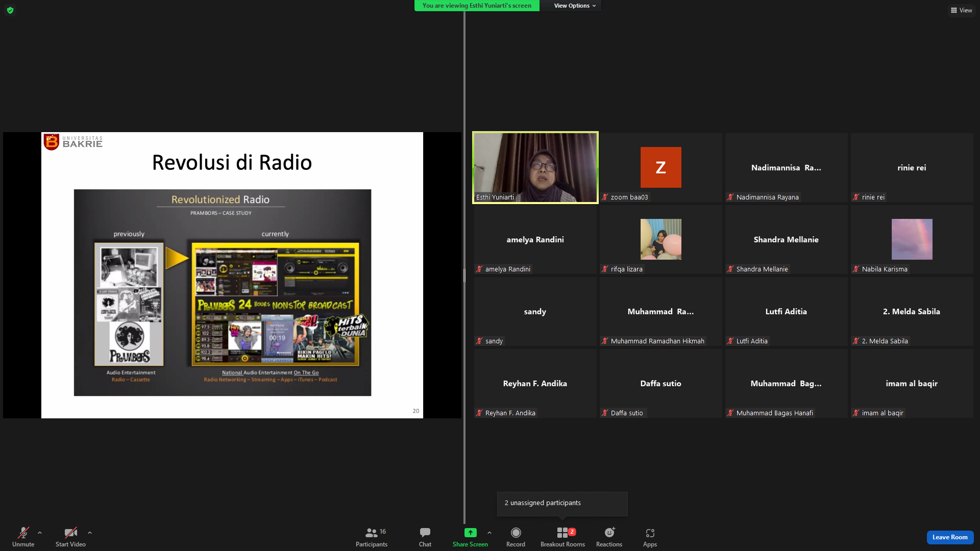Image resolution: width=980 pixels, height=551 pixels.
Task: Click the shared slide title 'Revolusi di Radio'
Action: coord(232,163)
